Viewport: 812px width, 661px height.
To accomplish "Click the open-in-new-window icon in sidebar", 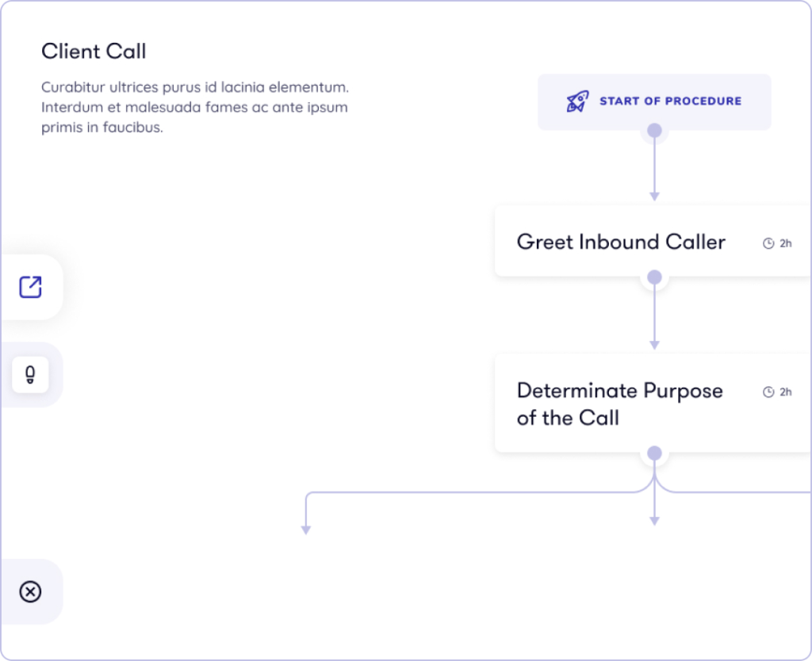I will click(x=30, y=287).
